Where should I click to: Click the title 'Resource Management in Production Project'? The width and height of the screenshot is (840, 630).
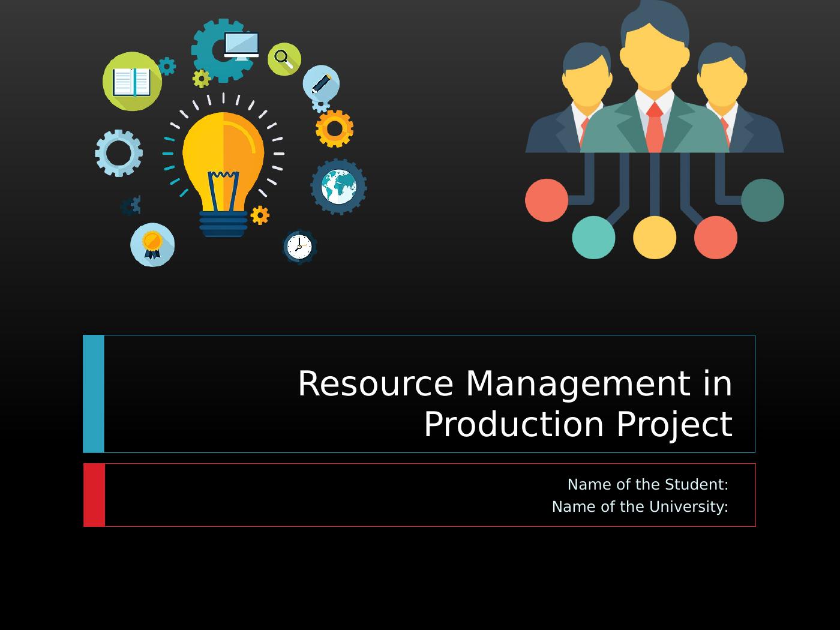[515, 403]
